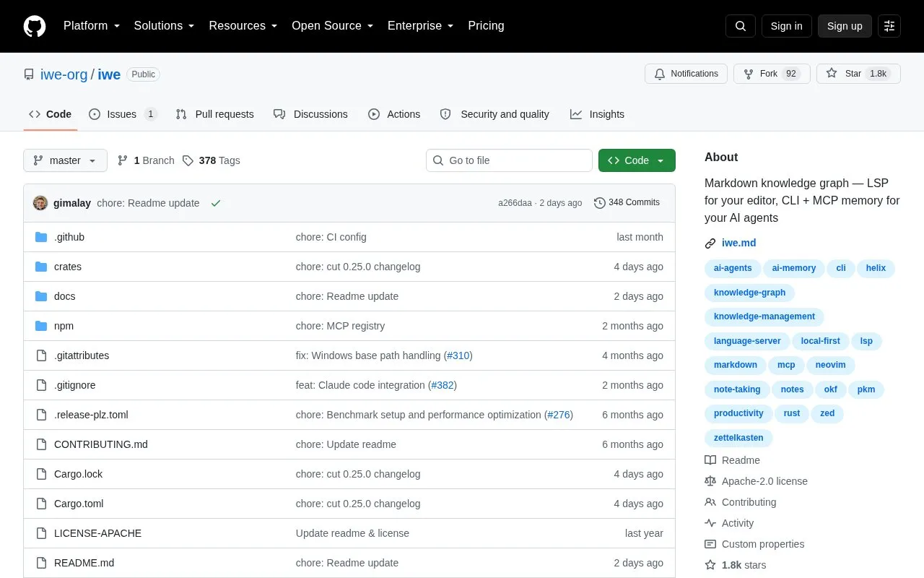Click the .github folder icon

[41, 237]
